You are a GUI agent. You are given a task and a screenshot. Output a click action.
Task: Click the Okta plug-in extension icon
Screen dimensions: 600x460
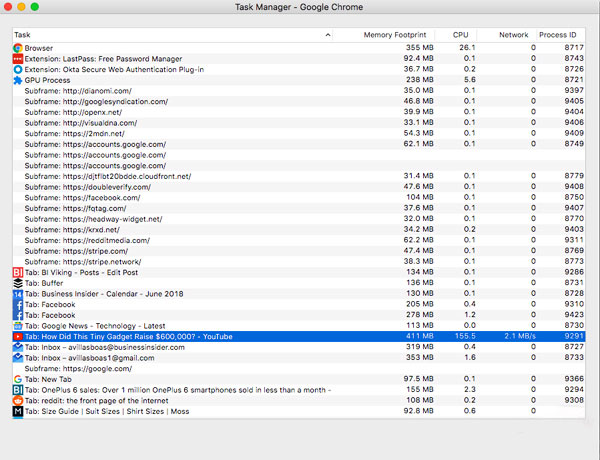18,70
